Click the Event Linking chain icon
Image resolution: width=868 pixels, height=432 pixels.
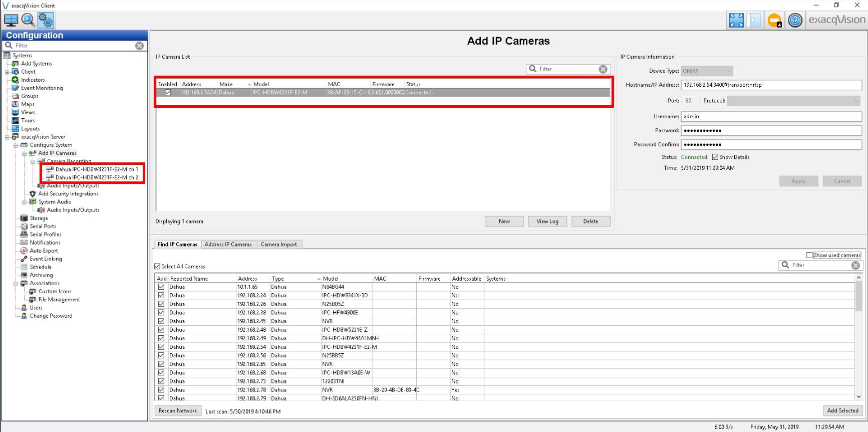[x=24, y=259]
